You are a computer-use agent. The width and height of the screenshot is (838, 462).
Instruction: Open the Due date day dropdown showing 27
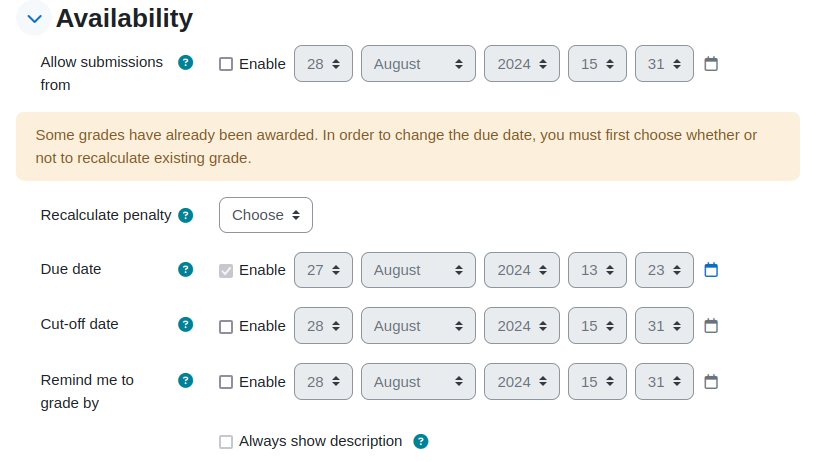coord(323,270)
